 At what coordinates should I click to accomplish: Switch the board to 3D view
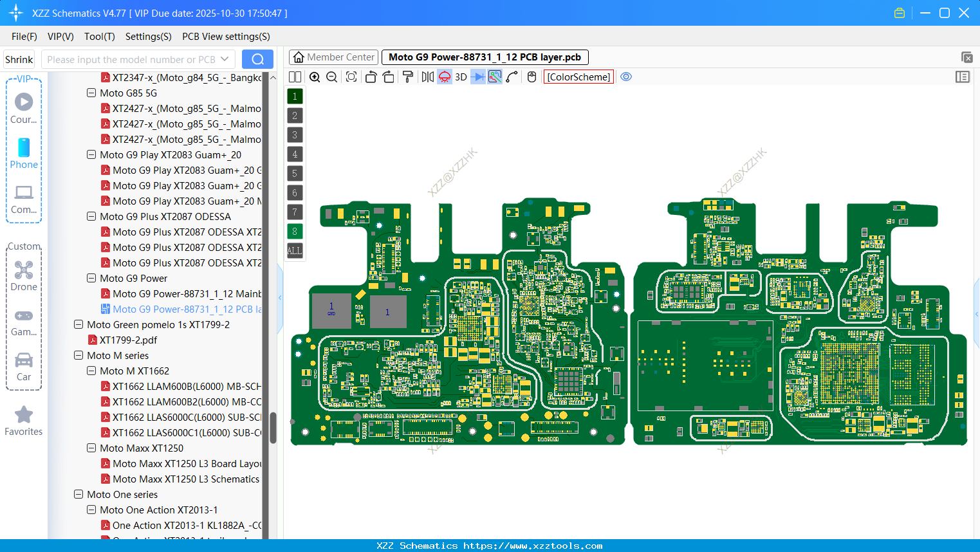460,77
